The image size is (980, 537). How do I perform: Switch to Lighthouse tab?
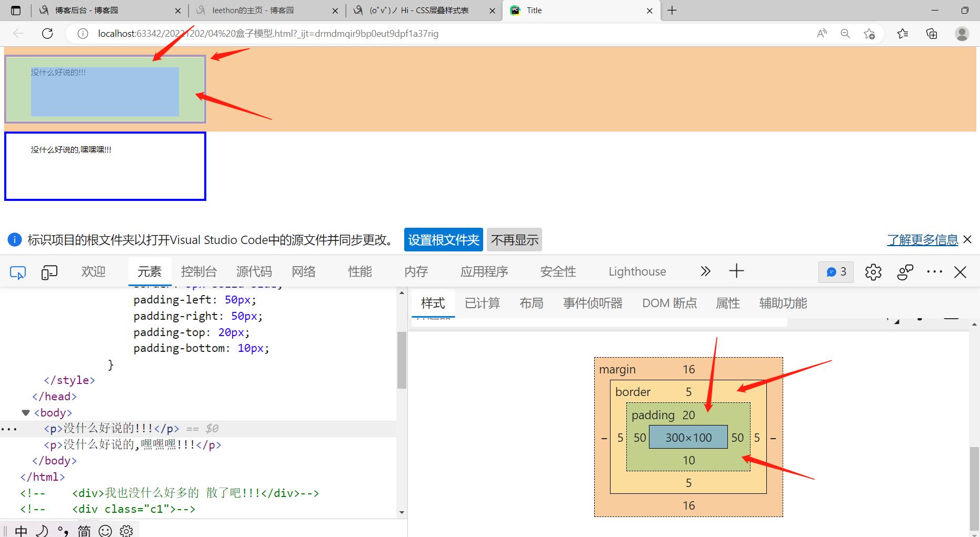tap(637, 271)
